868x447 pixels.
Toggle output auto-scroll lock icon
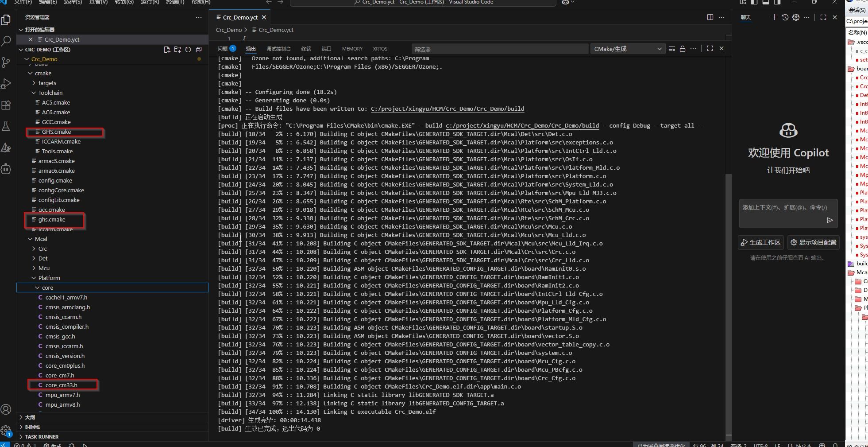pos(683,49)
